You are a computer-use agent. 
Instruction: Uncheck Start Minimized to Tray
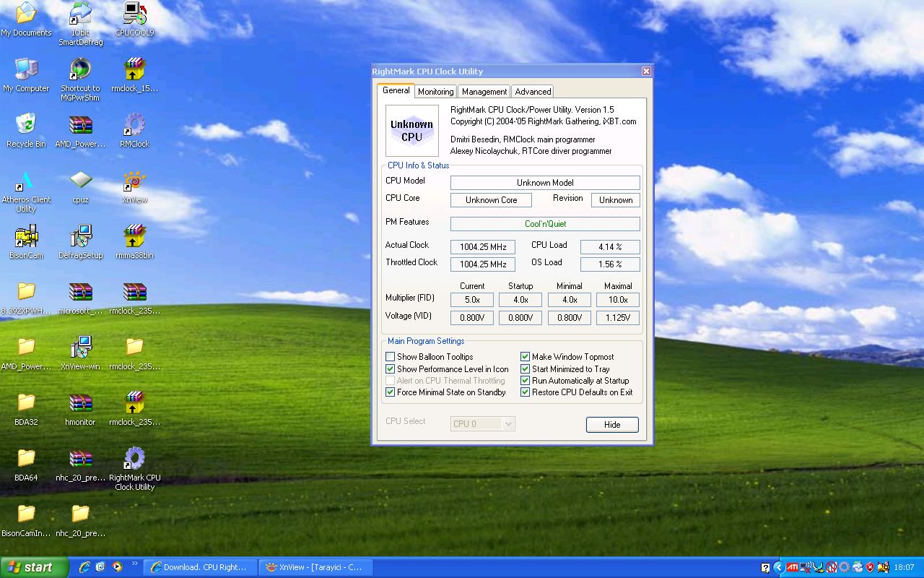tap(526, 369)
